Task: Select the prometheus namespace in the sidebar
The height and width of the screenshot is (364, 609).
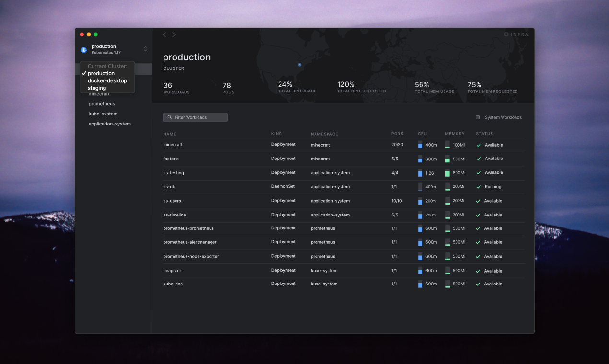Action: point(102,103)
